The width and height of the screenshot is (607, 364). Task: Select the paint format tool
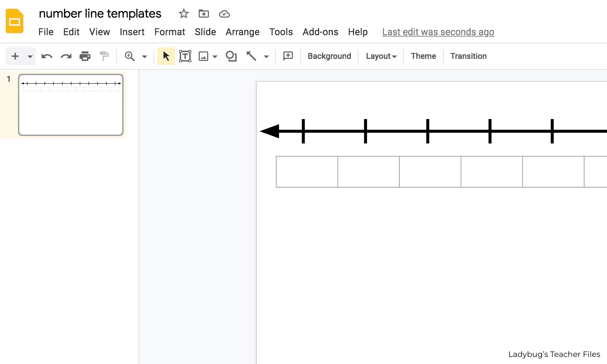click(104, 56)
